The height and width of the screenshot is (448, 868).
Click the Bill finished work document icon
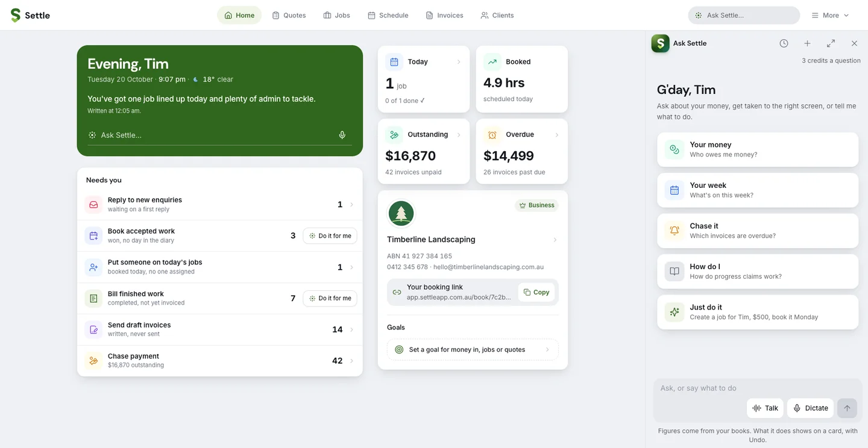click(93, 298)
